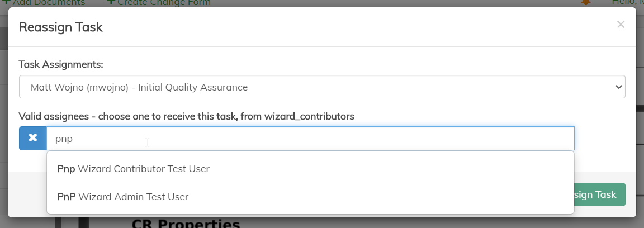Image resolution: width=644 pixels, height=228 pixels.
Task: Click the CR Properties heading
Action: (x=186, y=224)
